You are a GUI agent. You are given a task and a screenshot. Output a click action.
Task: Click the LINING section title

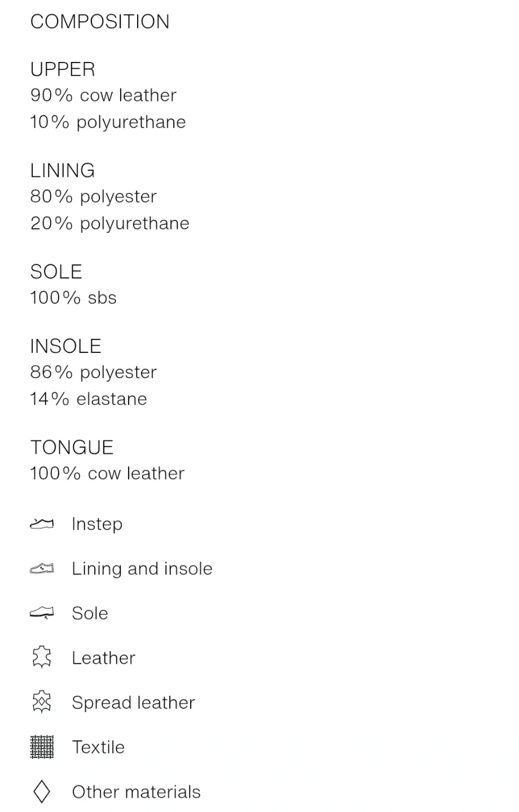[x=63, y=170]
